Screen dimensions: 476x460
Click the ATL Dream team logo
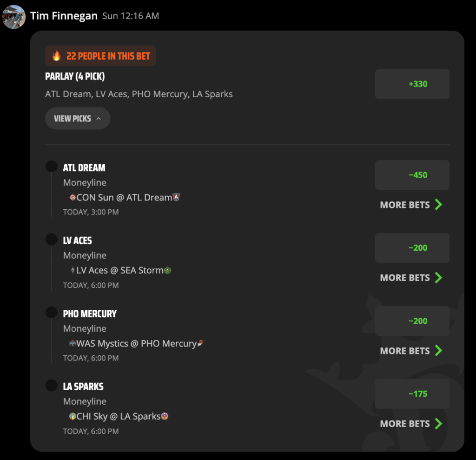pyautogui.click(x=176, y=197)
